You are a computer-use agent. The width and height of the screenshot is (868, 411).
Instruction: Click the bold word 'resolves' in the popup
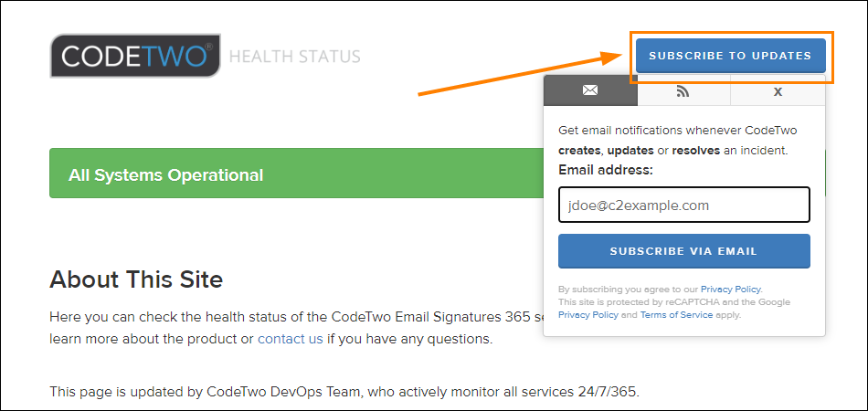click(696, 151)
